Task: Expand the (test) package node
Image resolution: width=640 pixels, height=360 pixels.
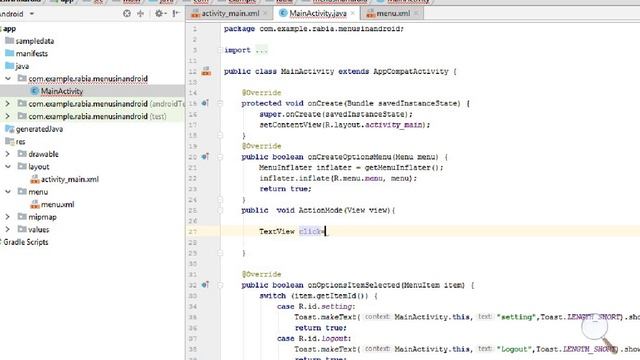Action: (x=8, y=116)
